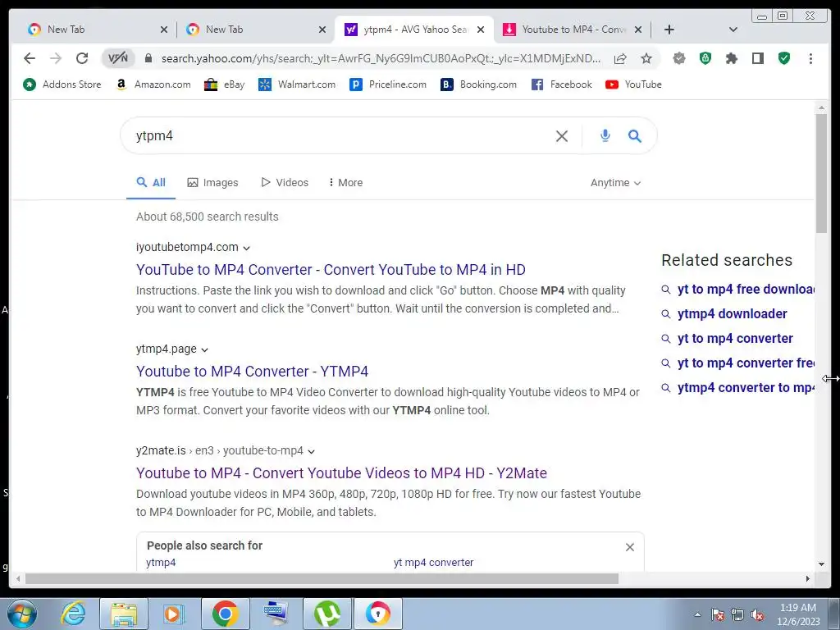Viewport: 840px width, 630px height.
Task: Open YouTube bookmark
Action: tap(633, 84)
